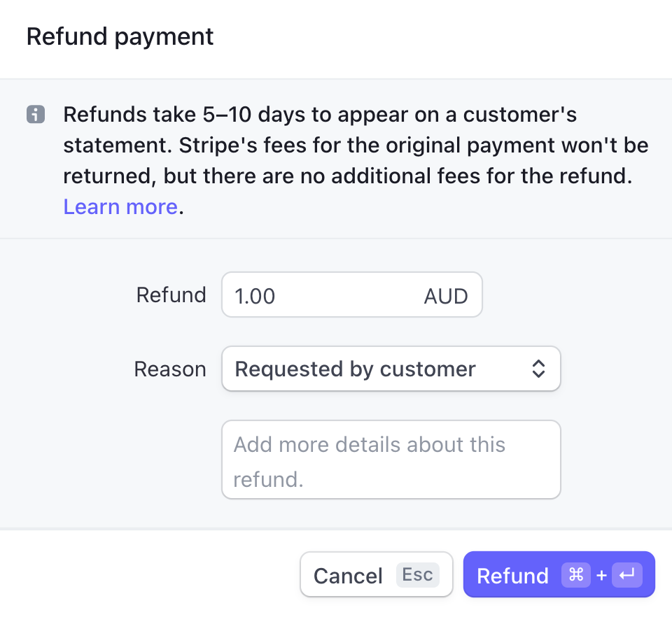Click the Command key icon on Refund button

pyautogui.click(x=576, y=575)
